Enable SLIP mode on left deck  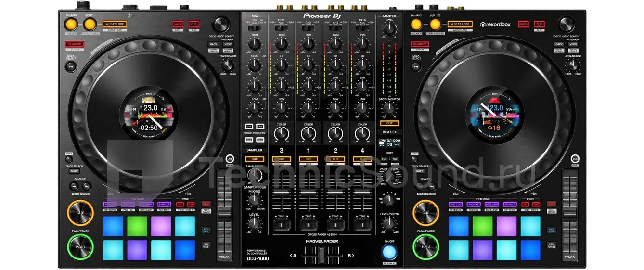click(x=194, y=24)
